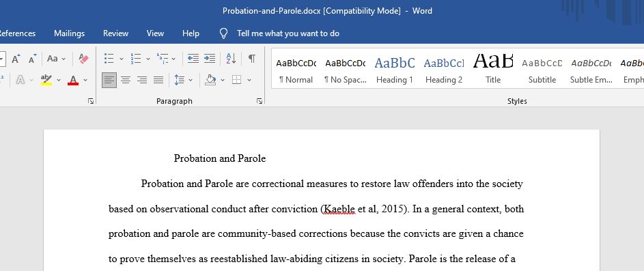Click the Shading paint bucket icon
The image size is (644, 271).
[x=210, y=80]
